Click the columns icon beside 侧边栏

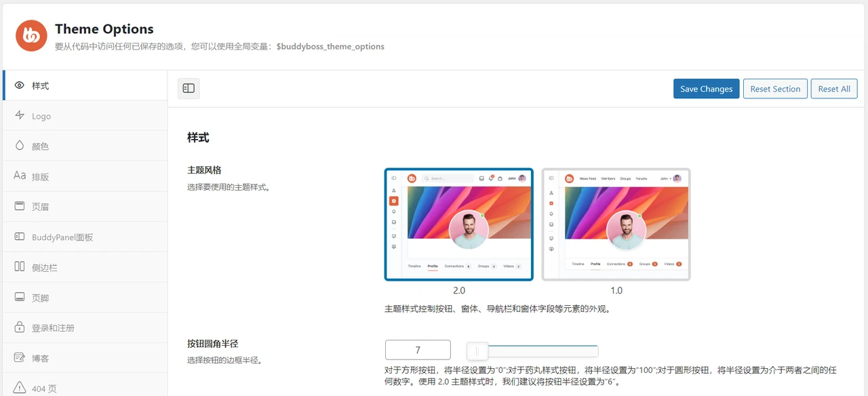click(20, 266)
